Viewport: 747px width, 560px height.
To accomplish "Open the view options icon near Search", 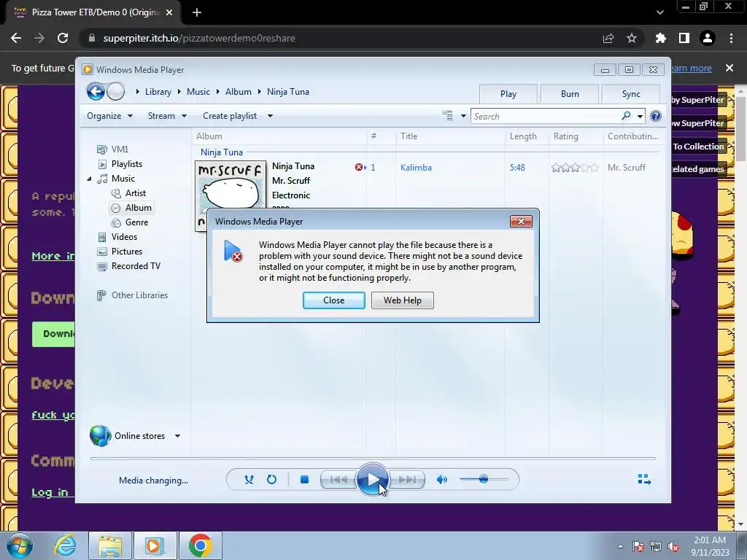I will coord(447,116).
